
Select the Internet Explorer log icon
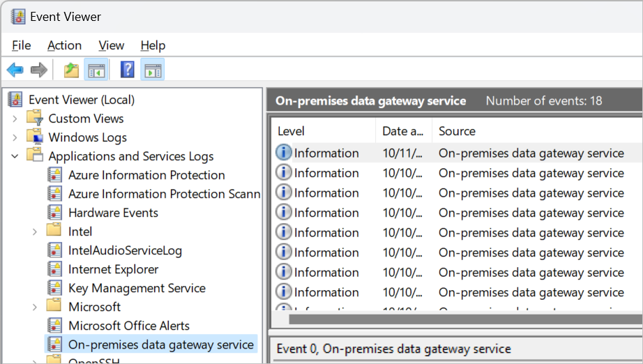click(x=54, y=269)
